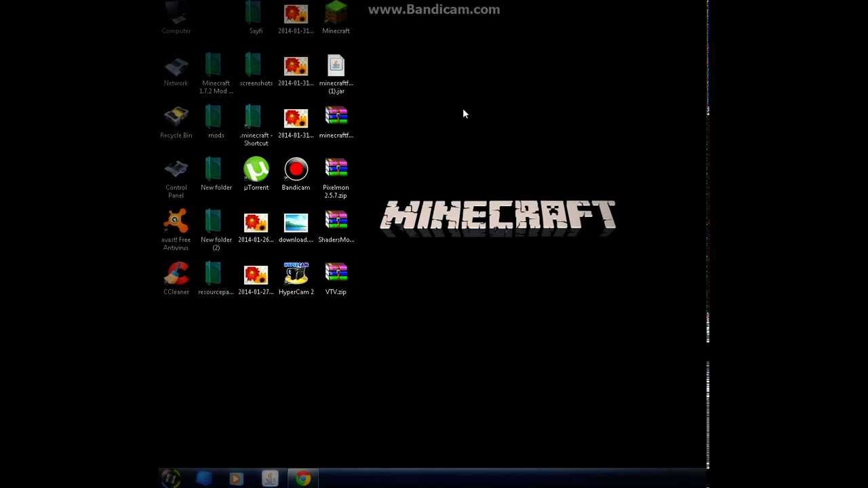The width and height of the screenshot is (868, 488).
Task: Select the screenshots folder
Action: pos(256,70)
